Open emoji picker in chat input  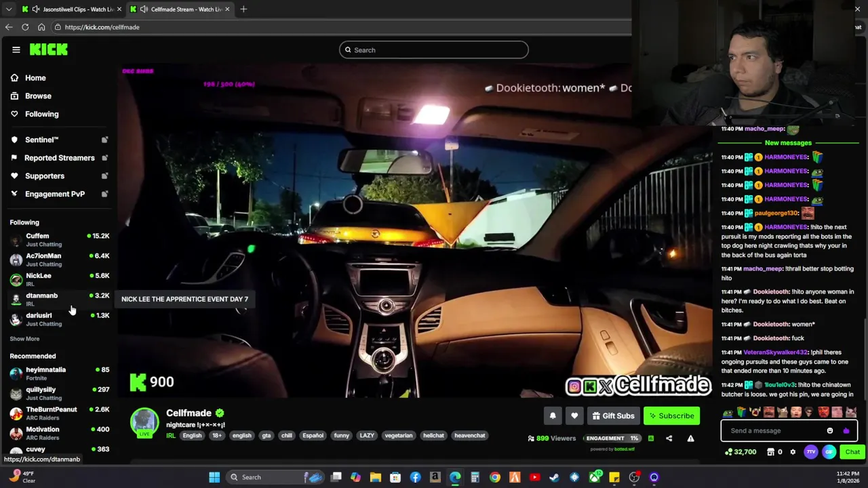830,431
